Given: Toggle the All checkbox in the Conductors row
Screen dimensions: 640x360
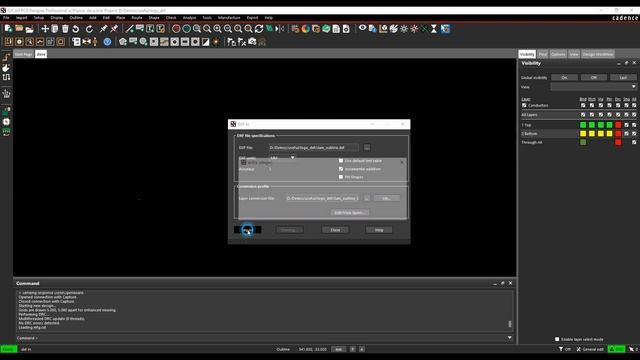Looking at the screenshot, I should (634, 105).
